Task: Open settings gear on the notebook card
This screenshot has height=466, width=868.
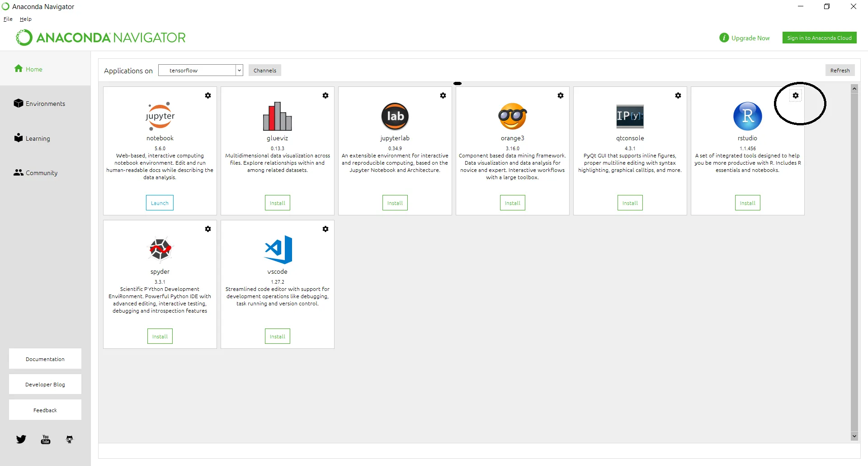Action: point(208,95)
